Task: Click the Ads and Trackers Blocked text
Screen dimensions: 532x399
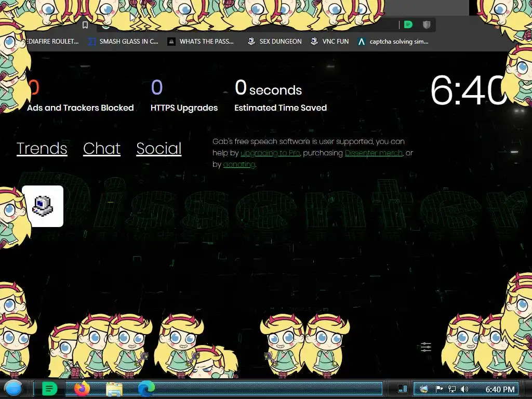Action: click(81, 108)
